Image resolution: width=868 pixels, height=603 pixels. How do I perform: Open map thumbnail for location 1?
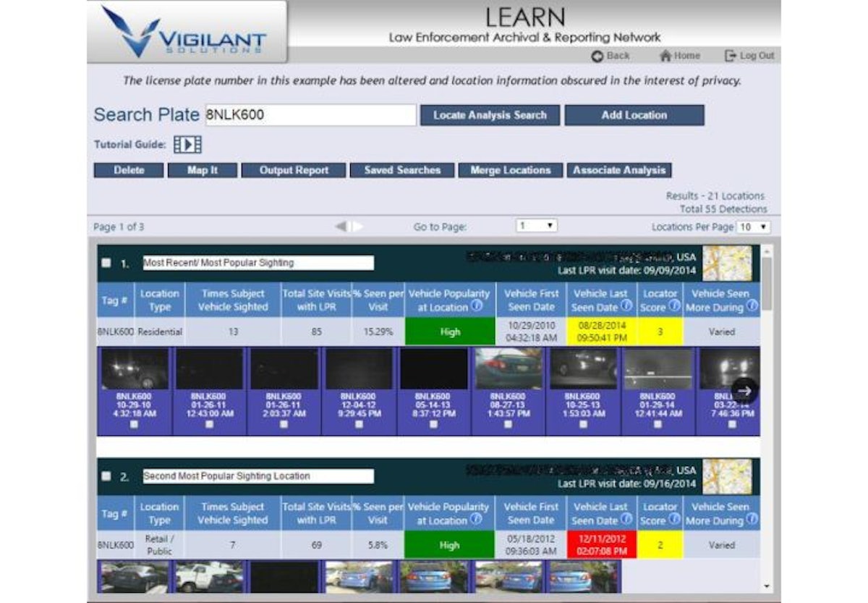[x=727, y=263]
